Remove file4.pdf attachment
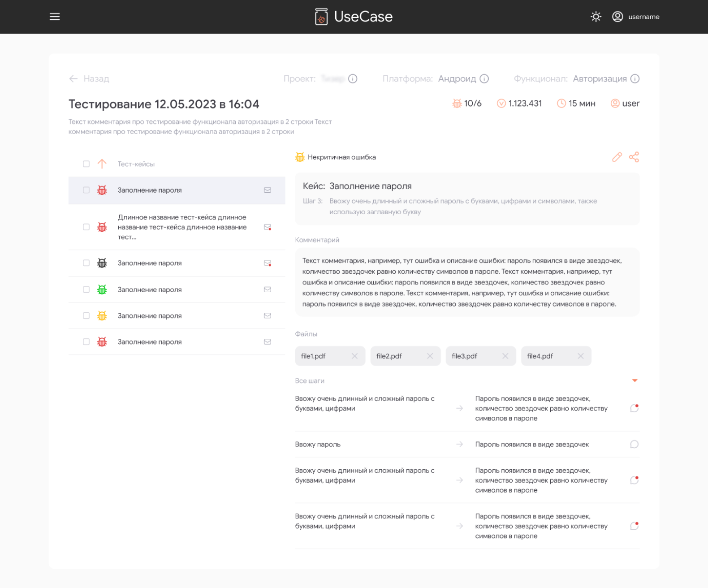 [580, 356]
